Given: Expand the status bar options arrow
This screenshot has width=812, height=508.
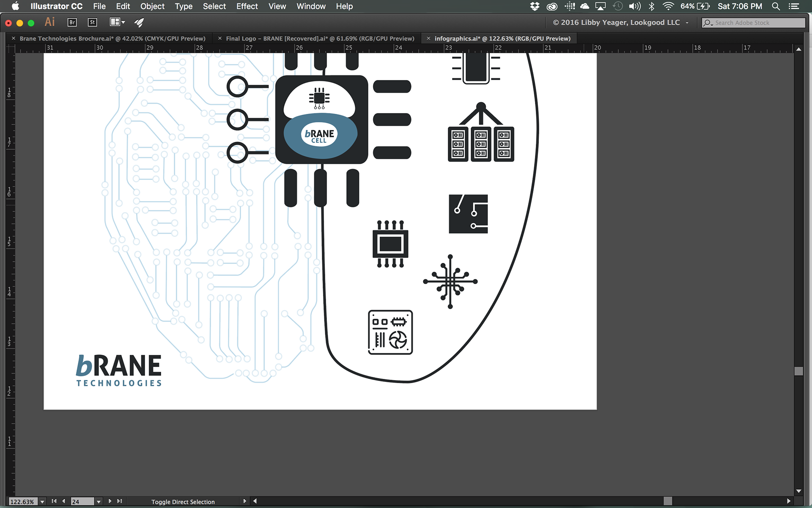Looking at the screenshot, I should (244, 501).
